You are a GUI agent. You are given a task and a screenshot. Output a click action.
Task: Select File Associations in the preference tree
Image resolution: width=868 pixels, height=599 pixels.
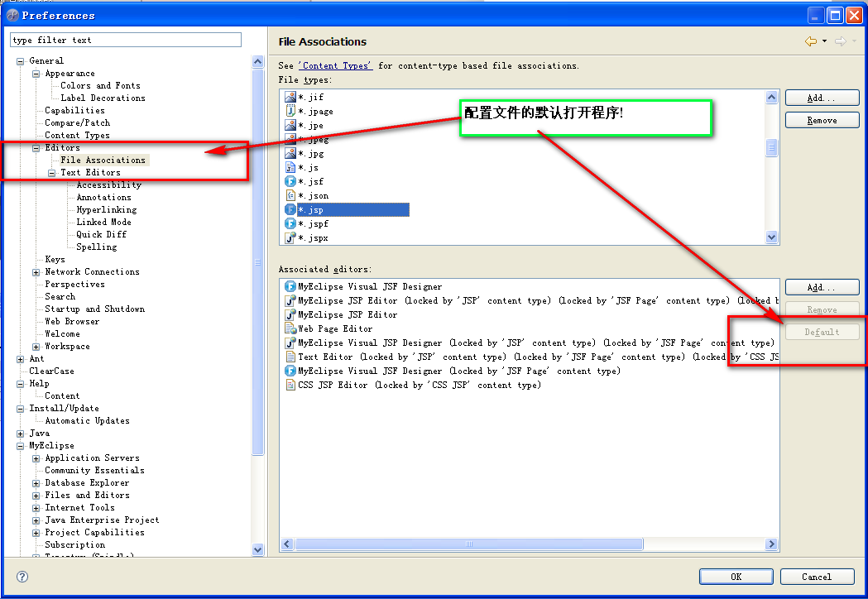pos(103,160)
